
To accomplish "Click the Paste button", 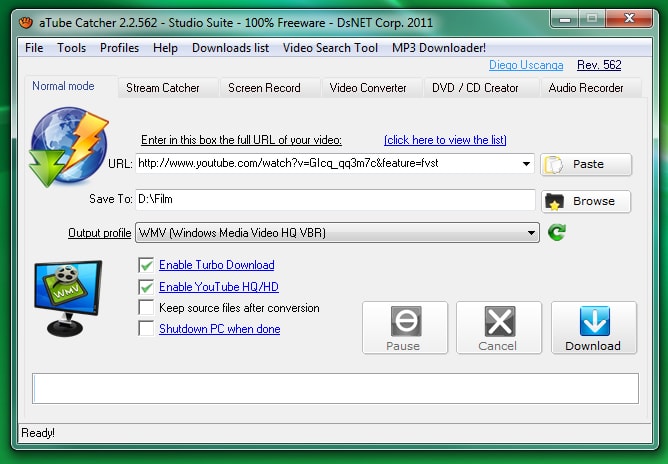I will pos(586,164).
